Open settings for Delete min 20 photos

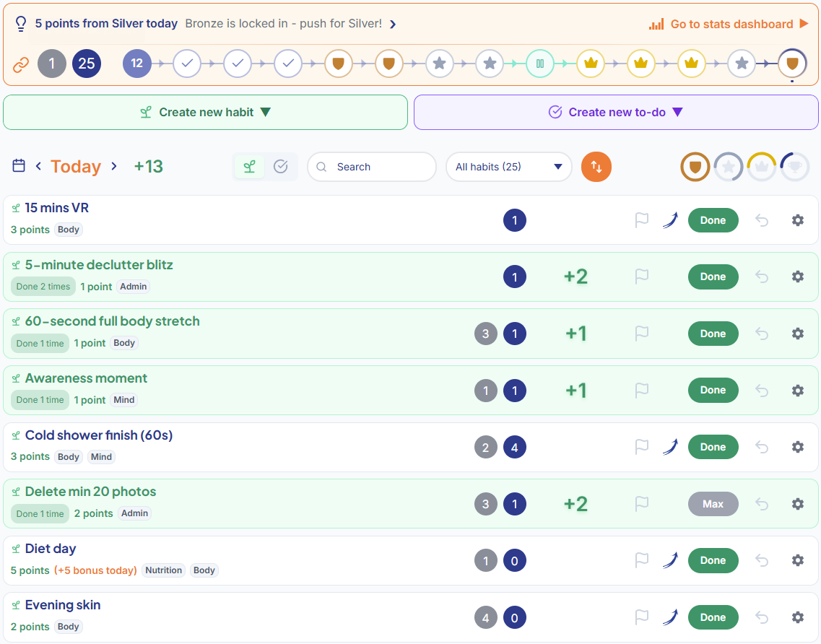click(x=797, y=504)
